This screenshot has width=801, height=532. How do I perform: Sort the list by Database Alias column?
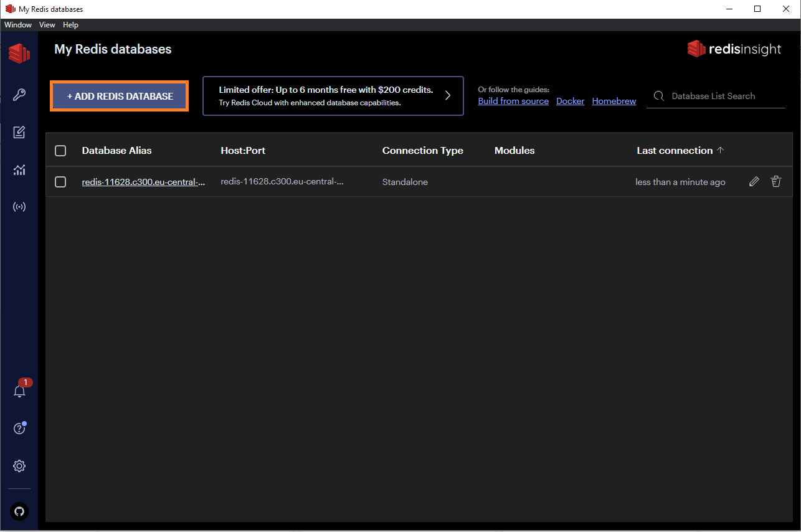click(116, 151)
